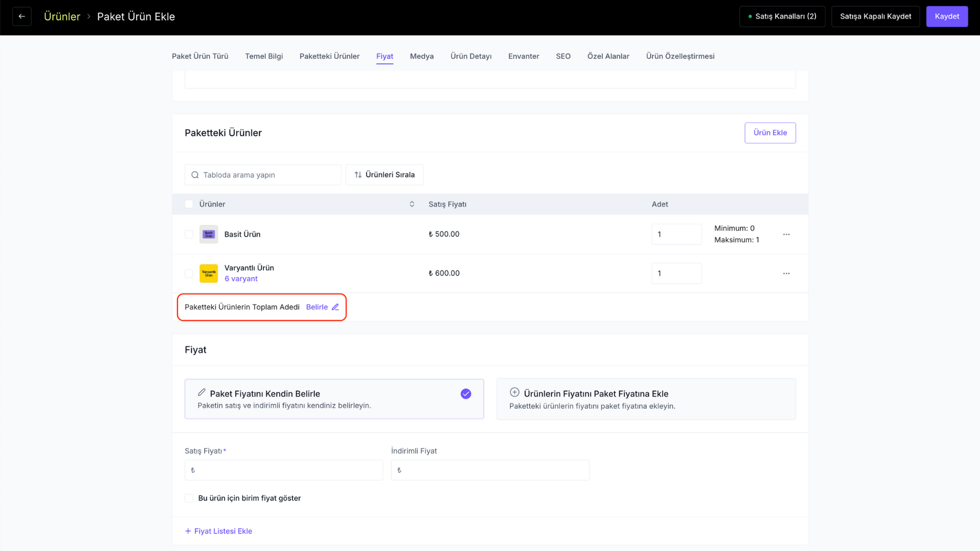Switch to Paket Ürün Türü tab
Viewport: 980px width, 551px height.
coord(200,56)
